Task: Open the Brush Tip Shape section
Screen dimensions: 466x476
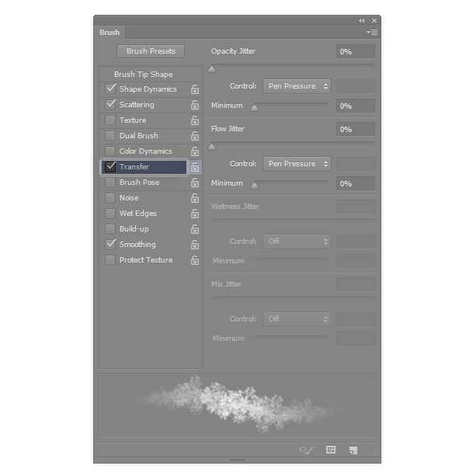Action: coord(144,75)
